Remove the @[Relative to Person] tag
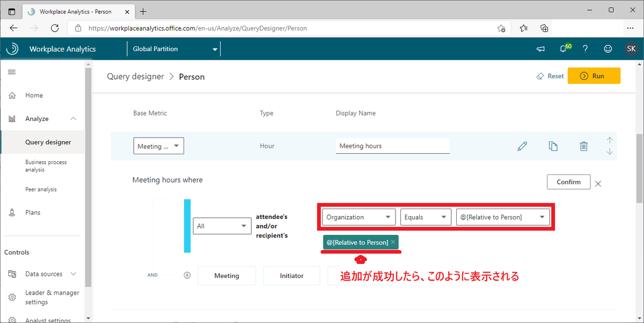Image resolution: width=644 pixels, height=323 pixels. [x=393, y=242]
